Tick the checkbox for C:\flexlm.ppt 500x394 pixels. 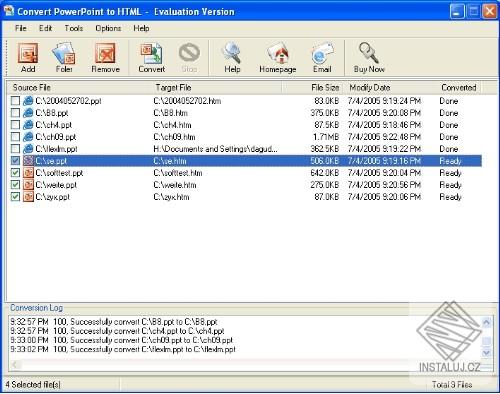coord(15,149)
